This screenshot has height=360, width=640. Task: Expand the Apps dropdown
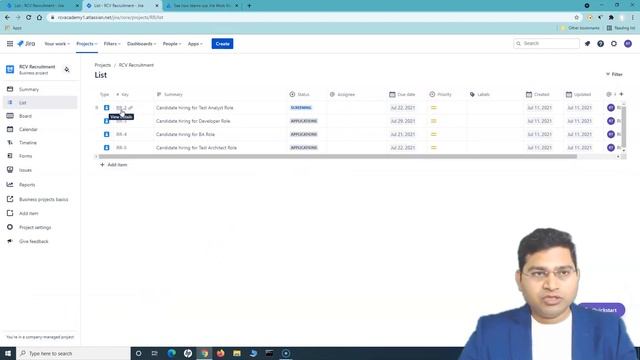pos(195,44)
